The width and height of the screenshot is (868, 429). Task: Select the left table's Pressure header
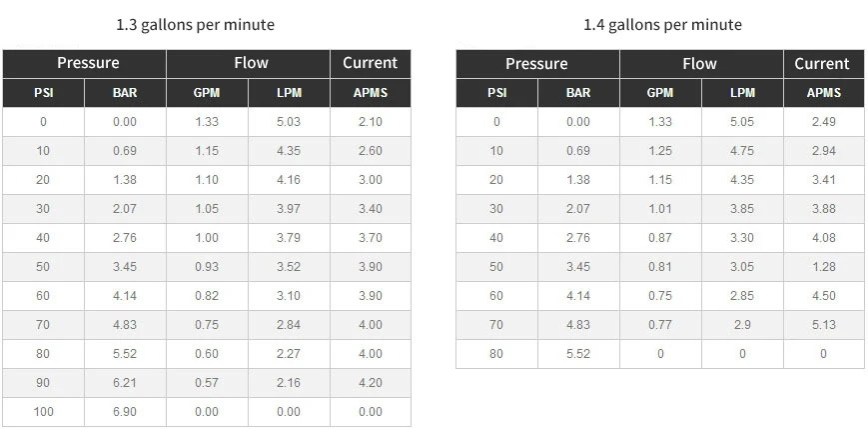pyautogui.click(x=88, y=63)
